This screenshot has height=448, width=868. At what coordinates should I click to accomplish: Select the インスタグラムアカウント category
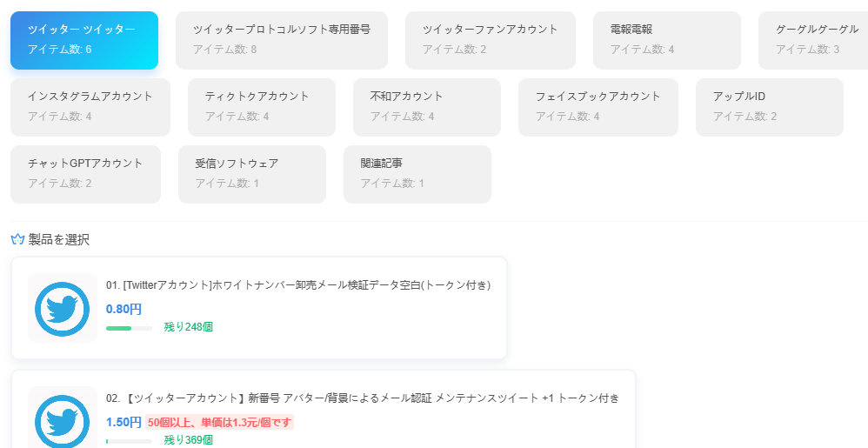(90, 107)
